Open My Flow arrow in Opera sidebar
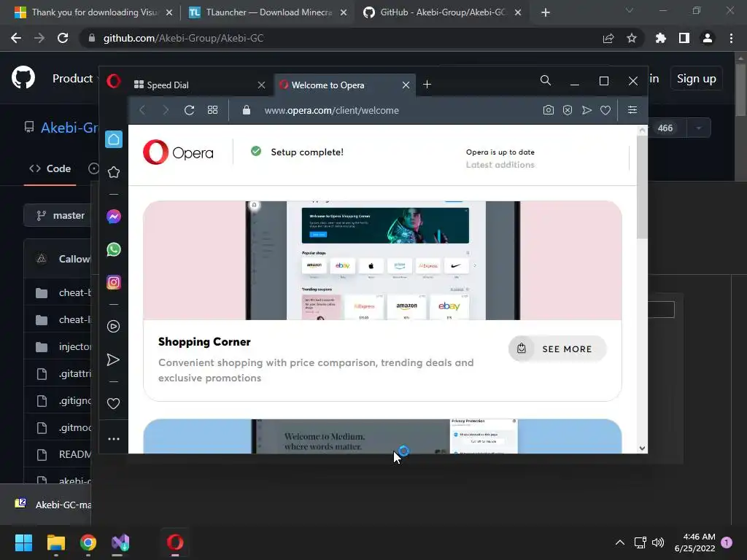747x560 pixels. coord(113,359)
